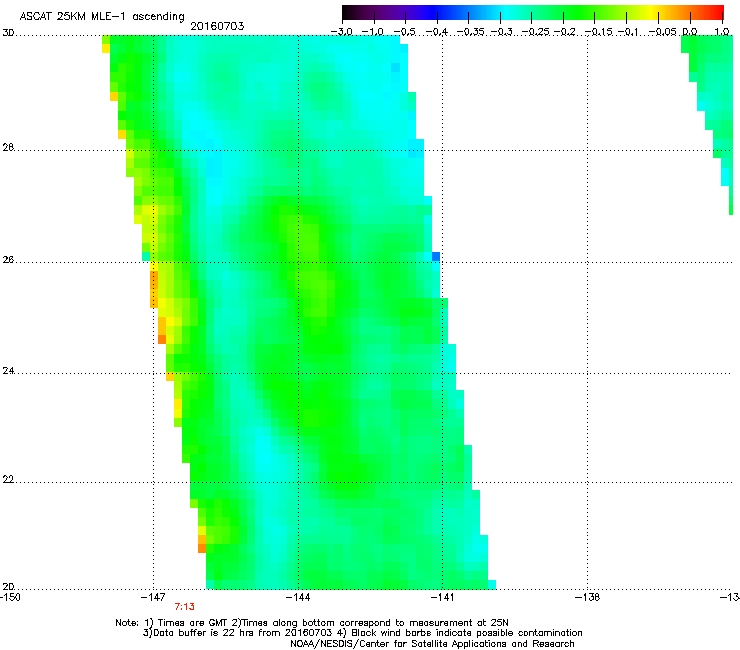Click the note line starting "Note: 1) Times are GMT"
This screenshot has width=740, height=650.
tap(312, 623)
